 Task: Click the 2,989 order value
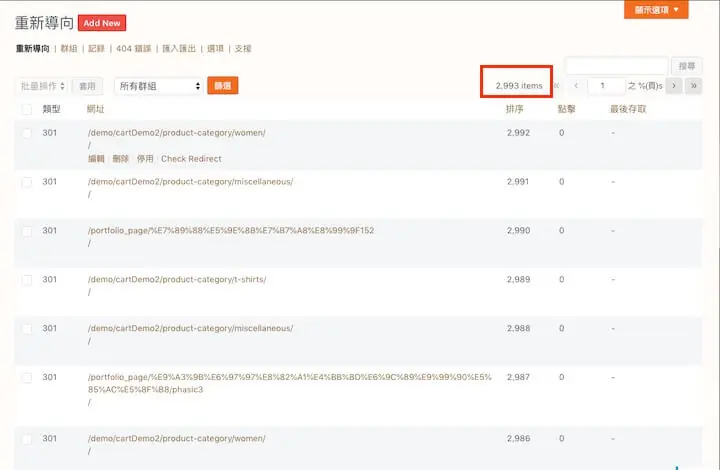point(518,280)
